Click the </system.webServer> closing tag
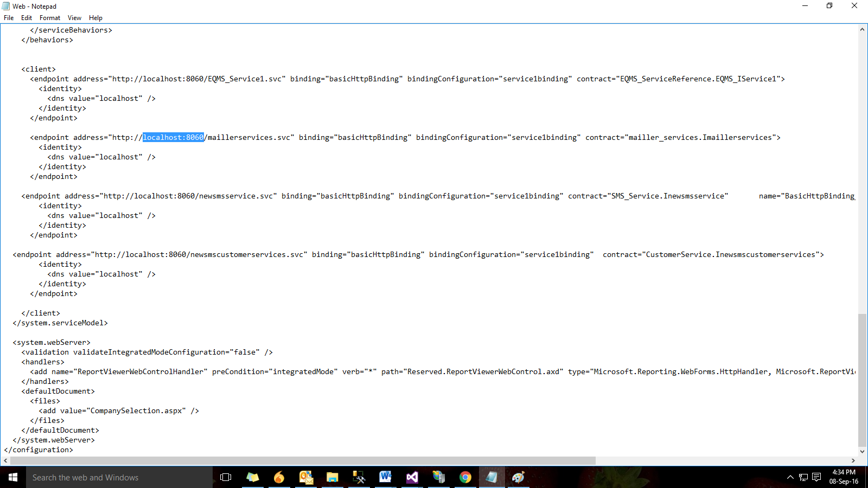 click(54, 440)
